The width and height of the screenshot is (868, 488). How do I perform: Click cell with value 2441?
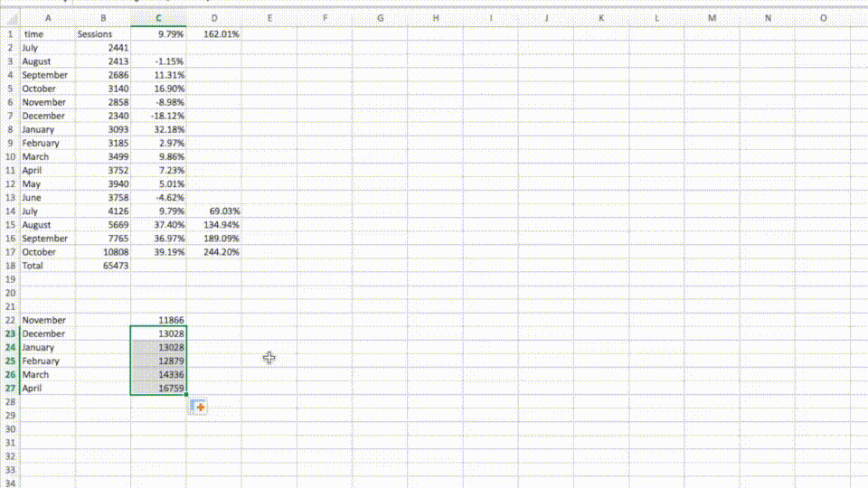[103, 48]
